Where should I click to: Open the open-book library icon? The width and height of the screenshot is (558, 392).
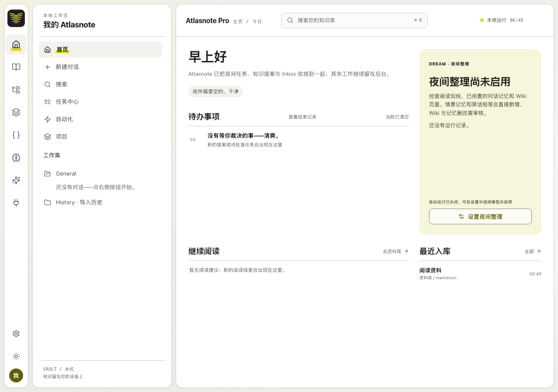point(16,67)
